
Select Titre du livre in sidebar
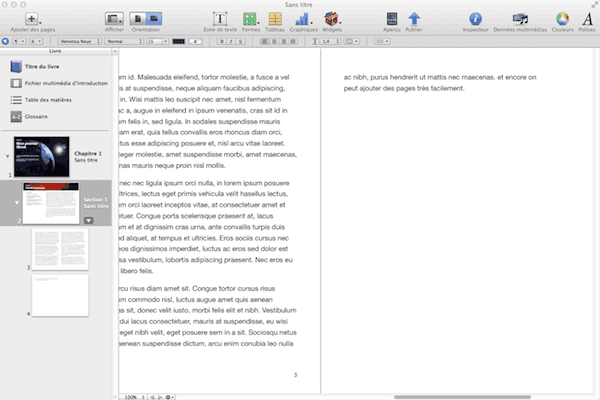click(x=42, y=67)
